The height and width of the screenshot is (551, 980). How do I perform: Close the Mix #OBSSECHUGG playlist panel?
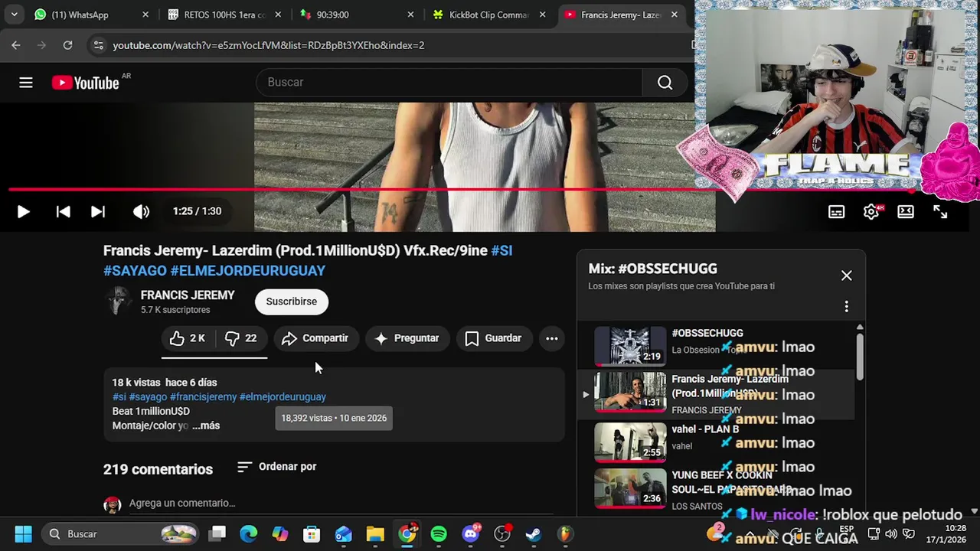[846, 275]
